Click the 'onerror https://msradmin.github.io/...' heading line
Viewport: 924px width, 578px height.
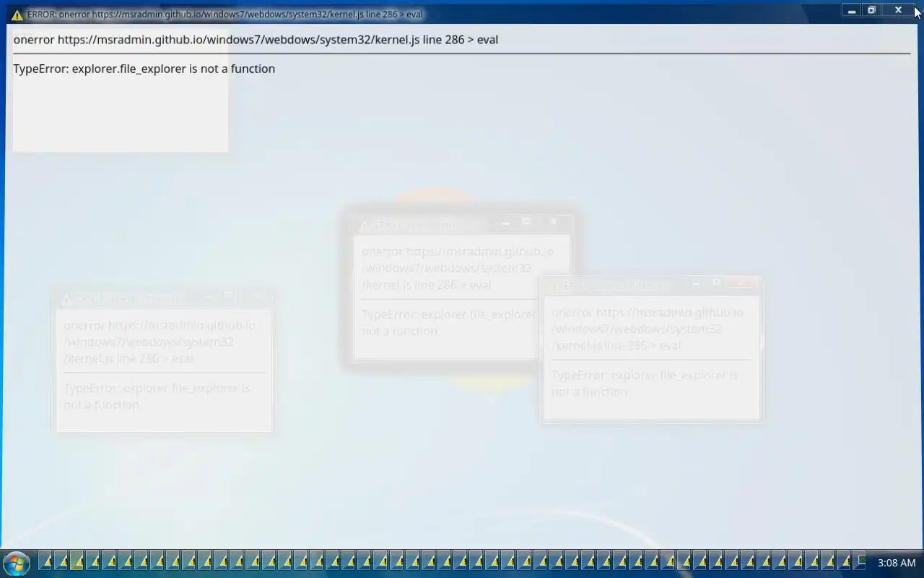coord(256,40)
